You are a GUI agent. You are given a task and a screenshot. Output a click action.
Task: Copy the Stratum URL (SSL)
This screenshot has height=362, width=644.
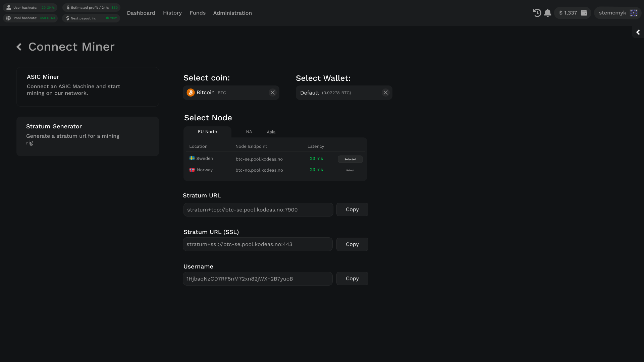(352, 244)
